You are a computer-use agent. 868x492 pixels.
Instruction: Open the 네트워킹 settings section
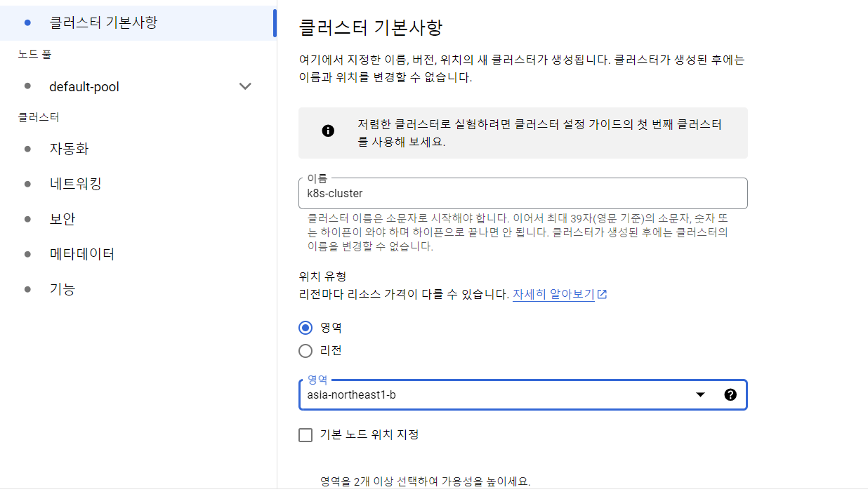(x=76, y=184)
